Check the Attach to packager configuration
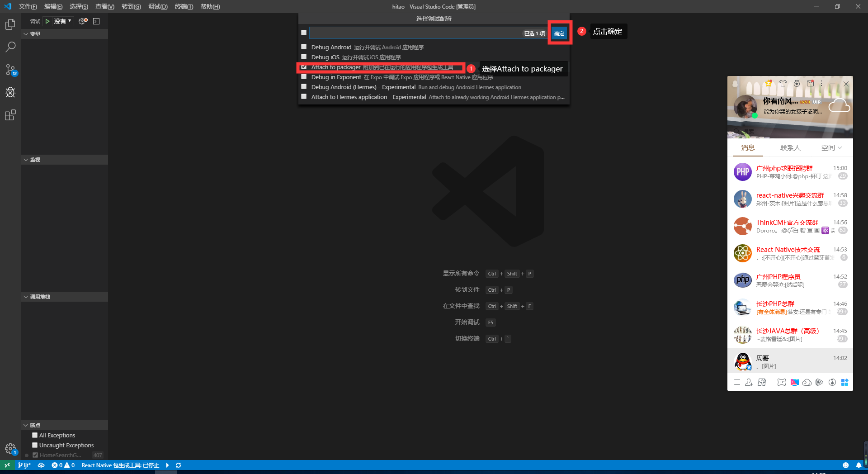The width and height of the screenshot is (868, 474). (303, 67)
